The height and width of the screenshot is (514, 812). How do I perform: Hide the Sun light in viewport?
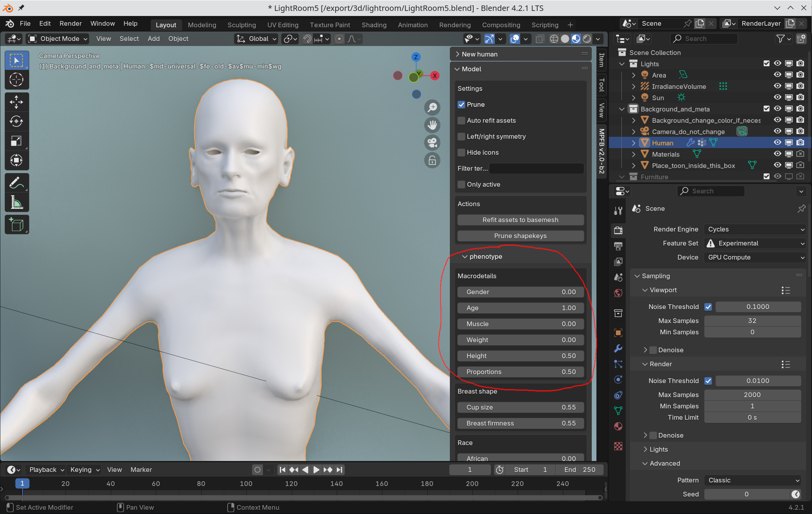tap(777, 97)
